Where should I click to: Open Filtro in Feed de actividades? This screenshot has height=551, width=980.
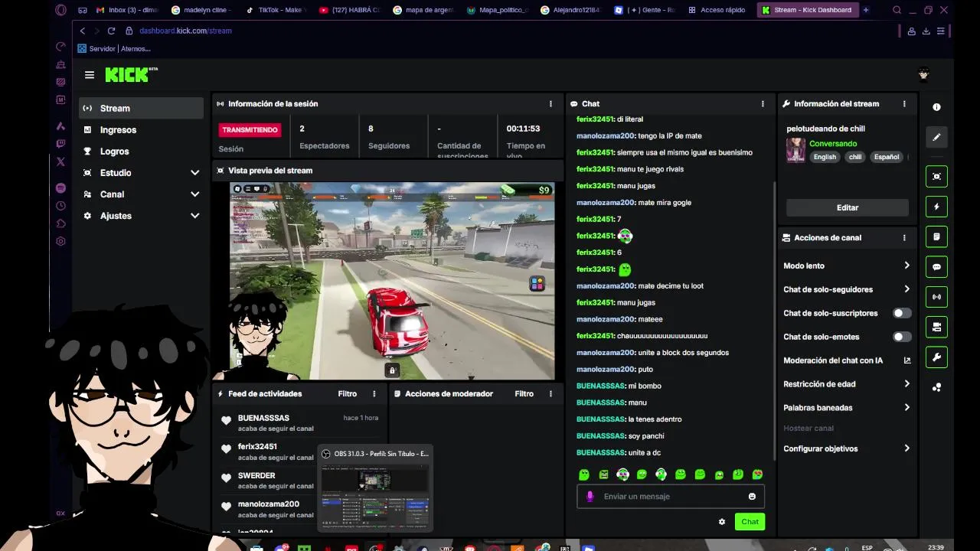[348, 394]
